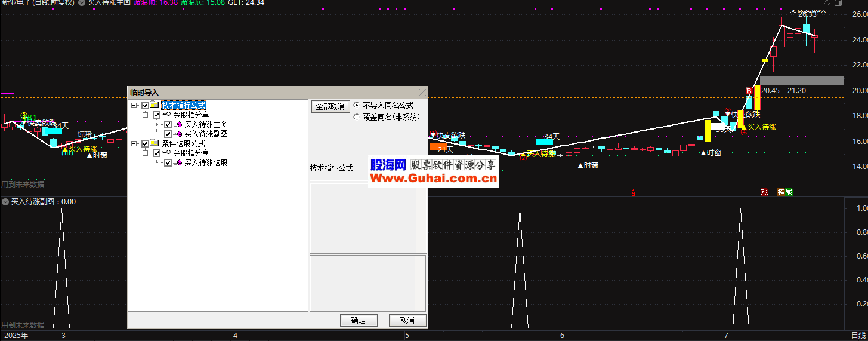Click the 21天 orange label on chart

tap(446, 149)
